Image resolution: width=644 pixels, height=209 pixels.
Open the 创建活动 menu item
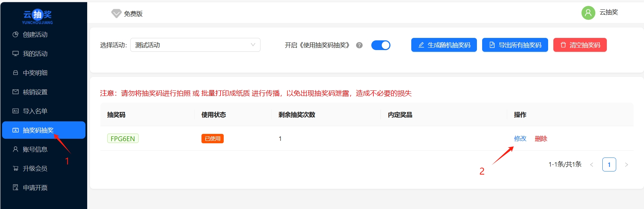(44, 34)
